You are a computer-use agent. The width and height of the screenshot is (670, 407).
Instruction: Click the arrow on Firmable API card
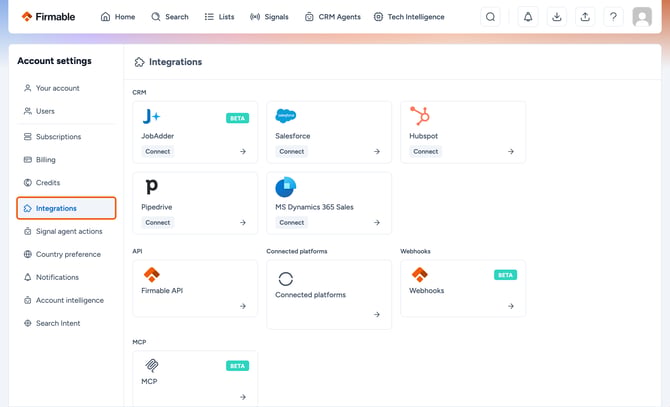click(x=243, y=306)
